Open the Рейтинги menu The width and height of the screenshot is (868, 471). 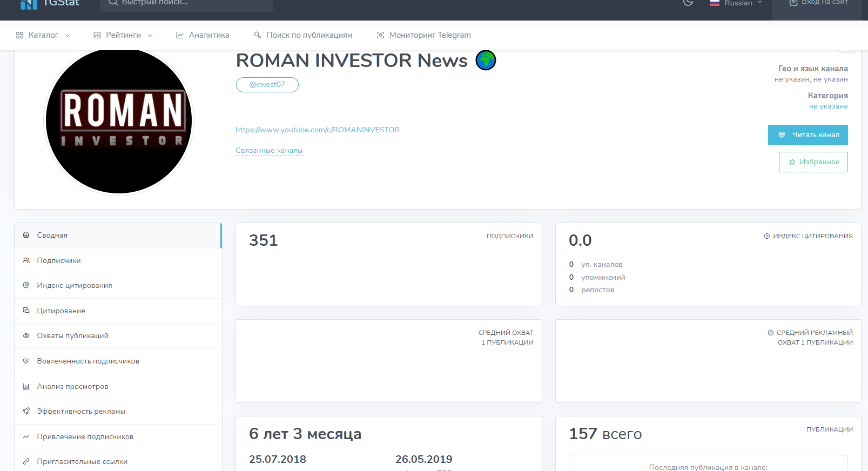[123, 35]
